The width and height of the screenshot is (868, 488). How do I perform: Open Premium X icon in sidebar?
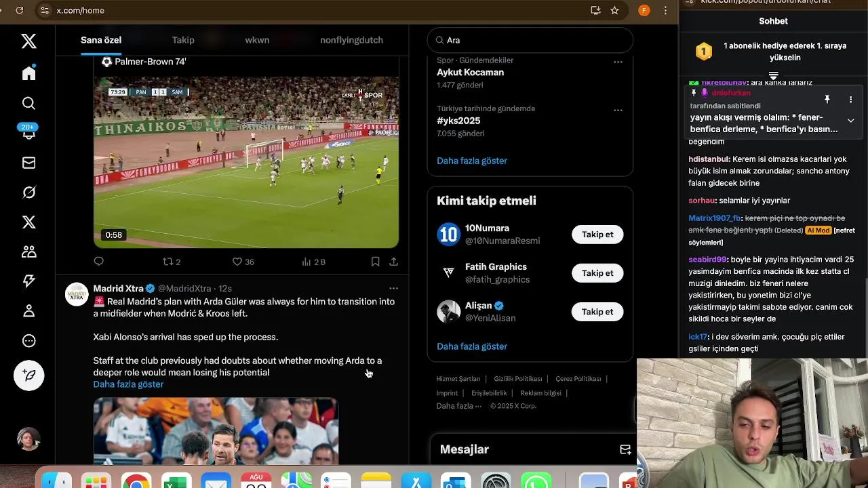(x=28, y=222)
